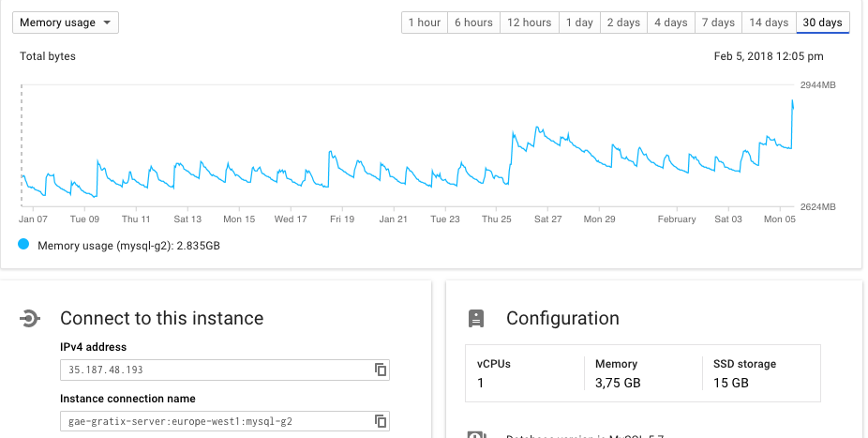This screenshot has height=438, width=868.
Task: Select the 7 days time range
Action: 719,23
